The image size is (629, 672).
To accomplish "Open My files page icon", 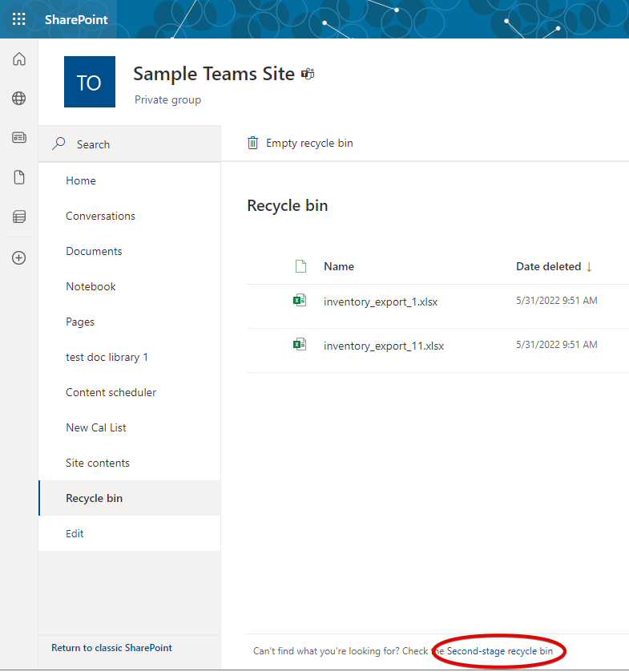I will click(x=19, y=177).
